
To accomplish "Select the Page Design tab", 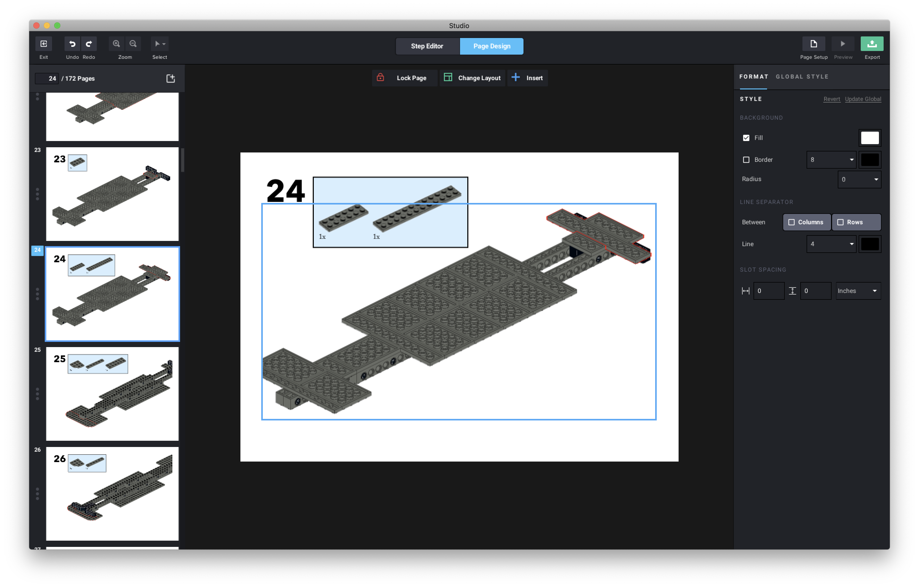I will pyautogui.click(x=492, y=46).
